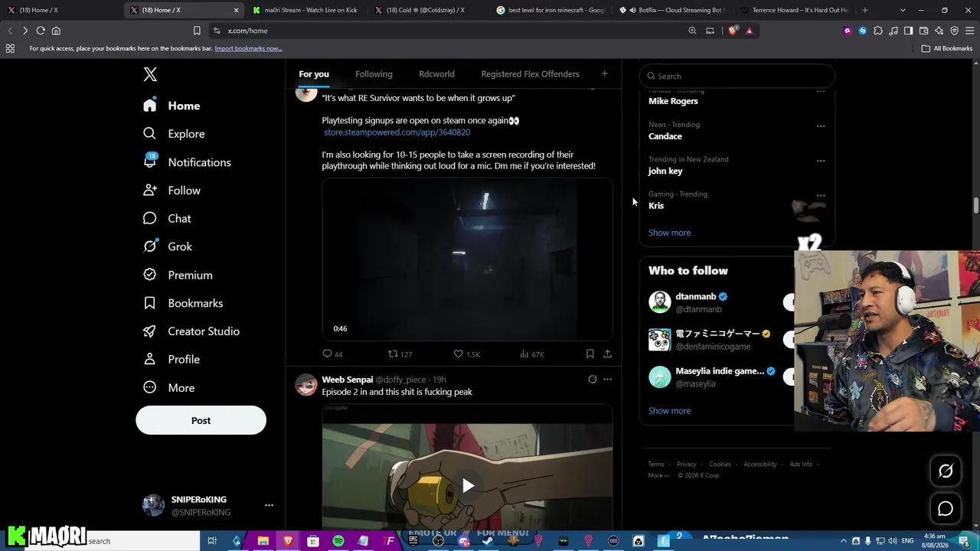
Task: Open options for Mike Rogers trend
Action: click(821, 91)
